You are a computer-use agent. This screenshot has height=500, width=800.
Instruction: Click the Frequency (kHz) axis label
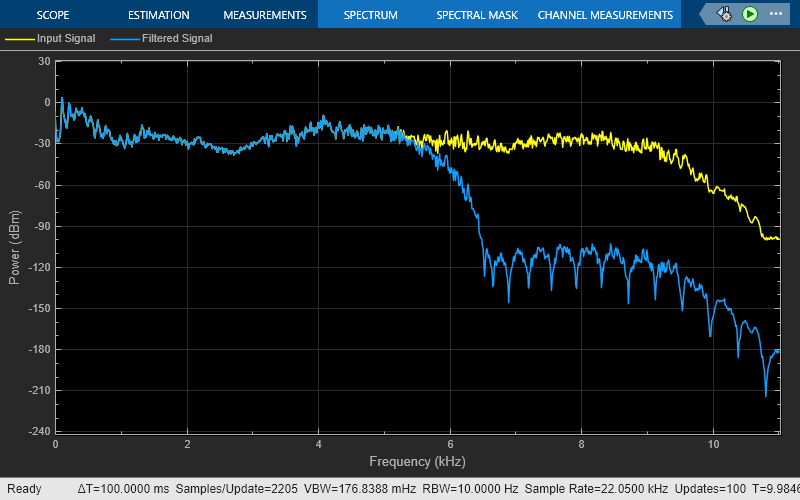417,462
